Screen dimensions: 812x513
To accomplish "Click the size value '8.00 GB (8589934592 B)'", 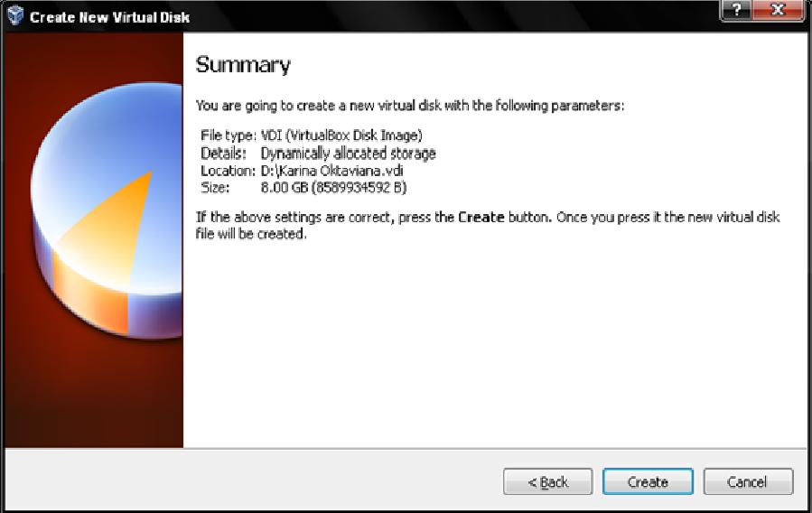I will (x=333, y=187).
